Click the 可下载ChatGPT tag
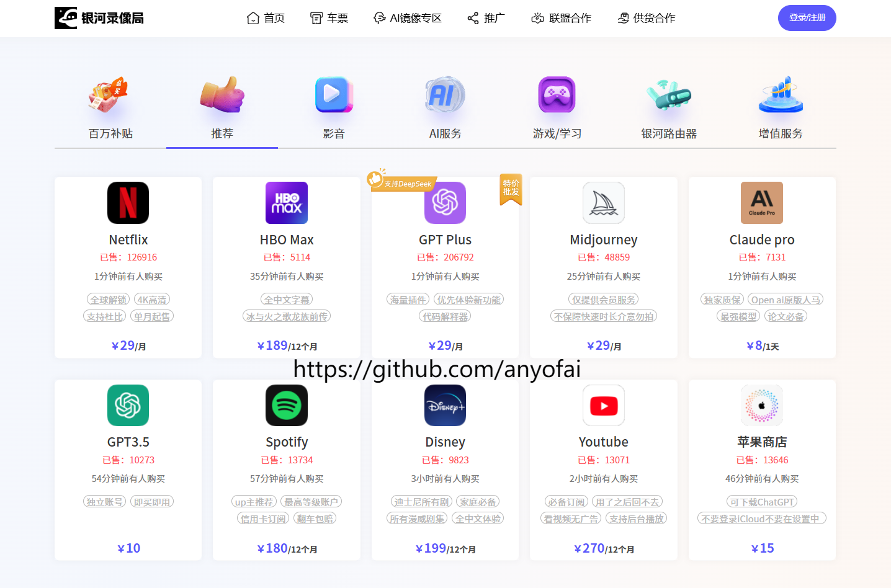The image size is (891, 588). (x=762, y=502)
